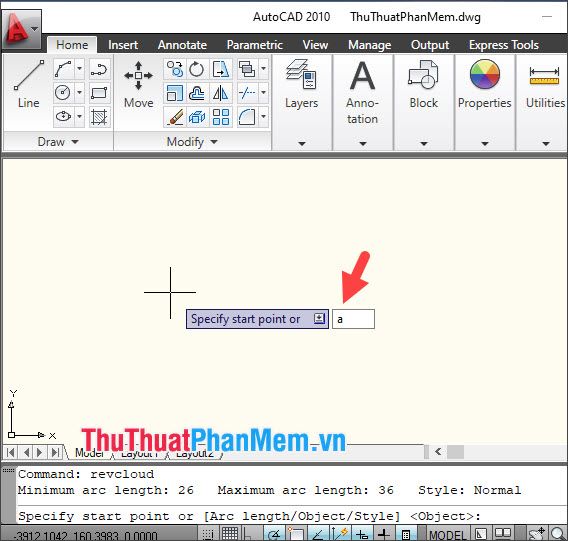Click the Quick View Drawings status icon

click(x=503, y=533)
